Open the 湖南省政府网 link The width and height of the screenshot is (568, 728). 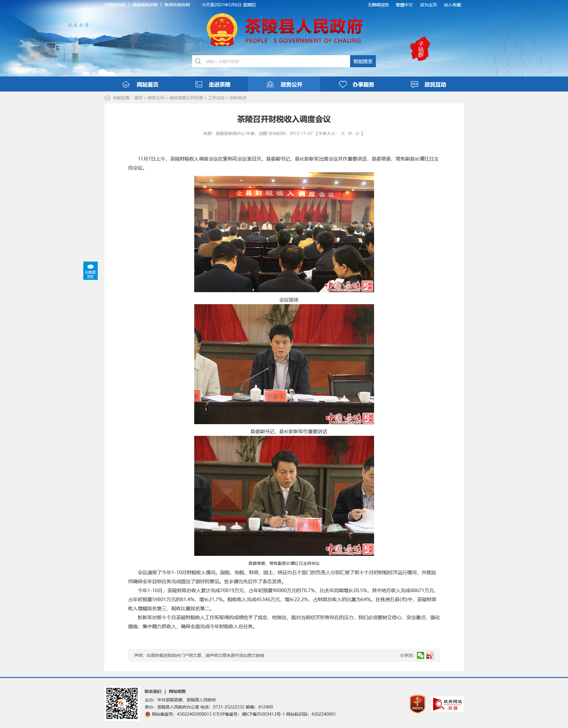[x=144, y=5]
